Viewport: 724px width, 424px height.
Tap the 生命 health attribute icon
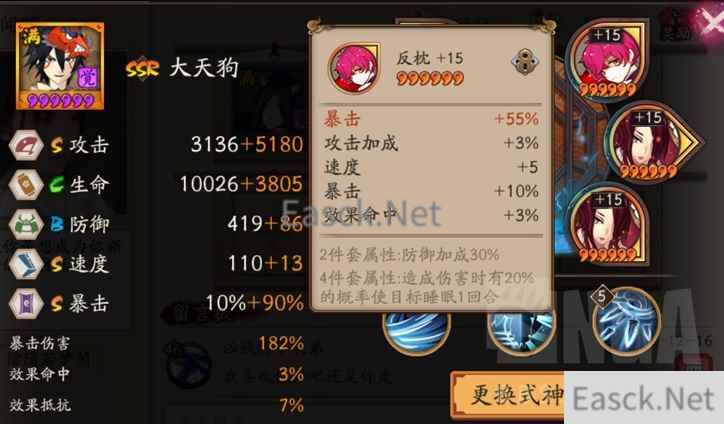pyautogui.click(x=27, y=185)
